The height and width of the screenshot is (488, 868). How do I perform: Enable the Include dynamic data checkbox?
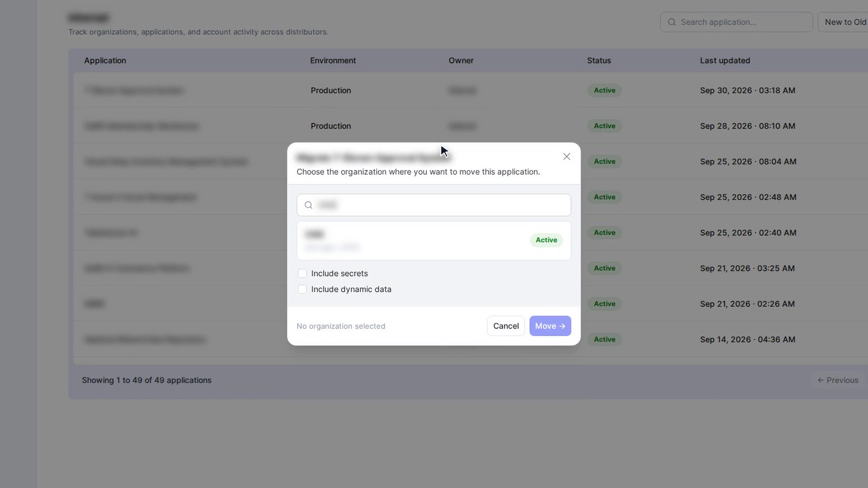coord(302,289)
